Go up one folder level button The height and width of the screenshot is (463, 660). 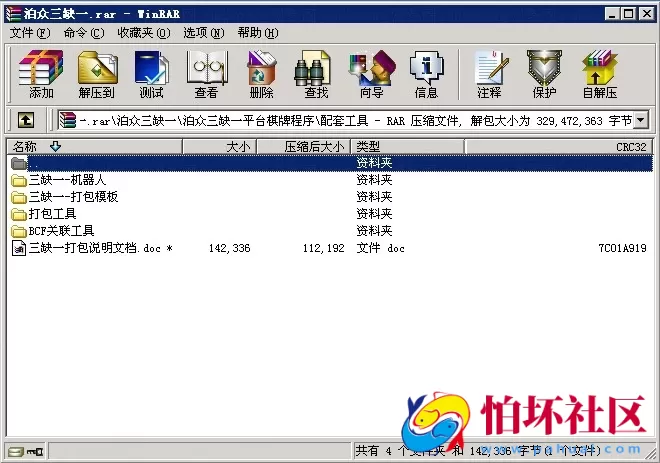pos(26,121)
